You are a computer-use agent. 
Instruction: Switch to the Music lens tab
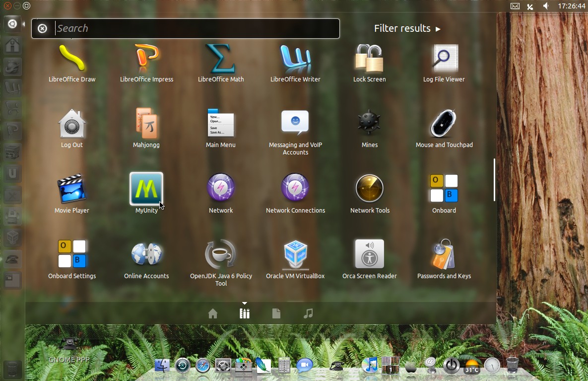pyautogui.click(x=308, y=313)
